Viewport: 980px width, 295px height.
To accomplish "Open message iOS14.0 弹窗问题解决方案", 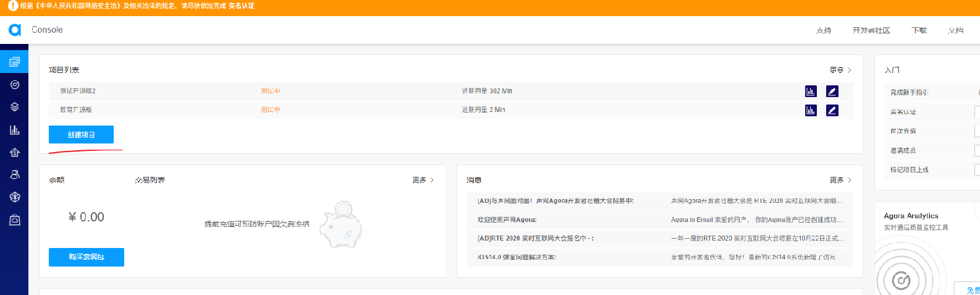I will (x=517, y=257).
